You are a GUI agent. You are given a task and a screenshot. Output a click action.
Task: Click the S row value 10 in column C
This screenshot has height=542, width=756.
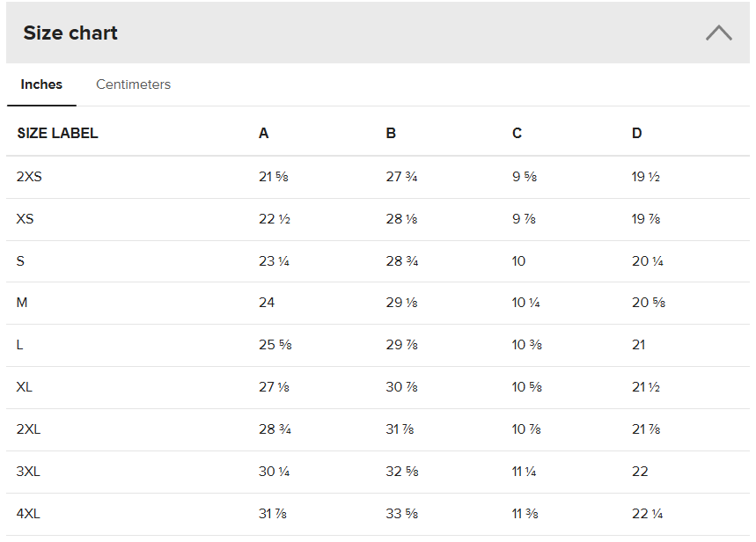[518, 260]
